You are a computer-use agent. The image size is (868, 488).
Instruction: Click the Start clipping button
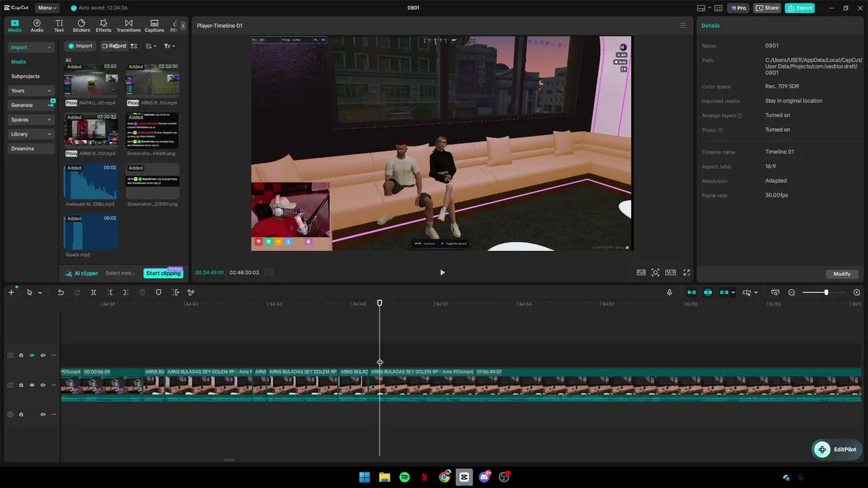click(163, 273)
